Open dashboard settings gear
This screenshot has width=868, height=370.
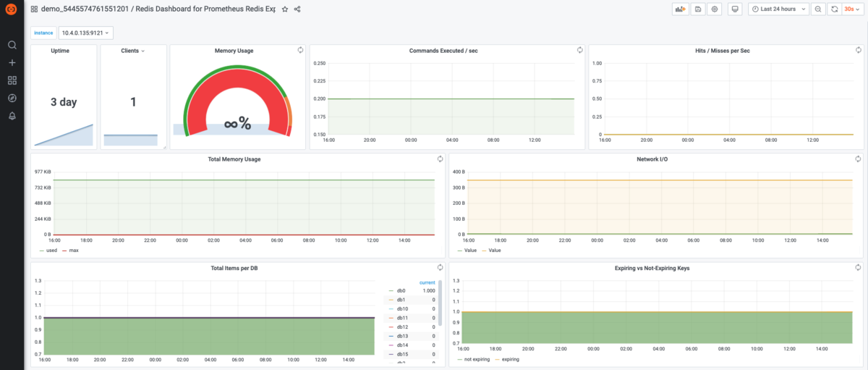[x=715, y=9]
